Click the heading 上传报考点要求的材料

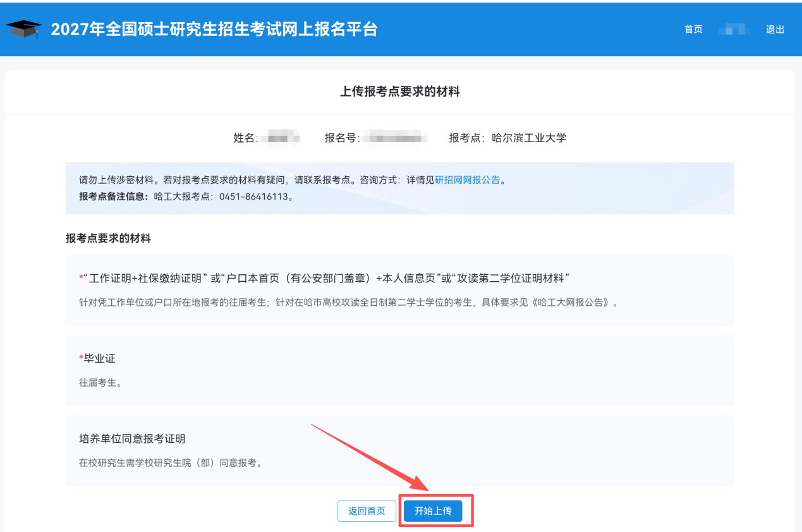400,92
